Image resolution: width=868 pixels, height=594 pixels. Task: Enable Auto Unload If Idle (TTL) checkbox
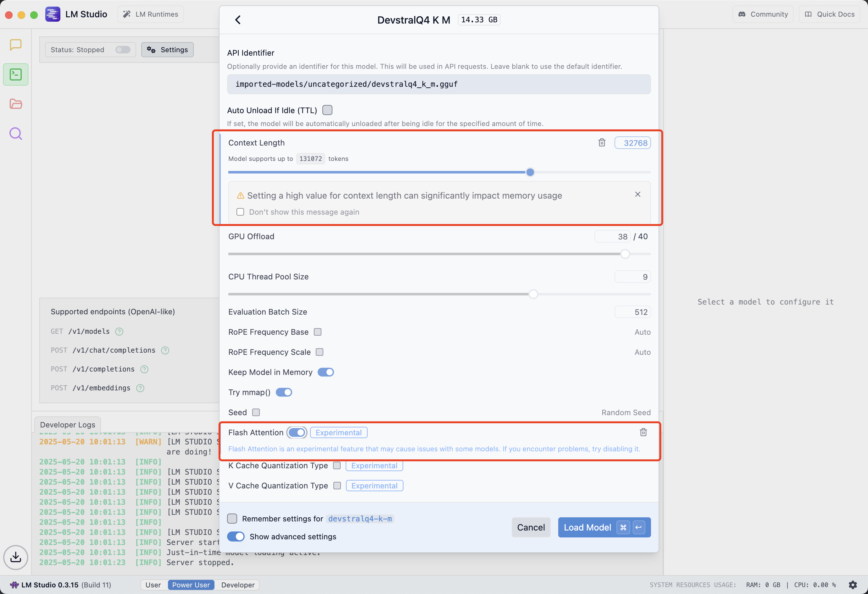(327, 110)
